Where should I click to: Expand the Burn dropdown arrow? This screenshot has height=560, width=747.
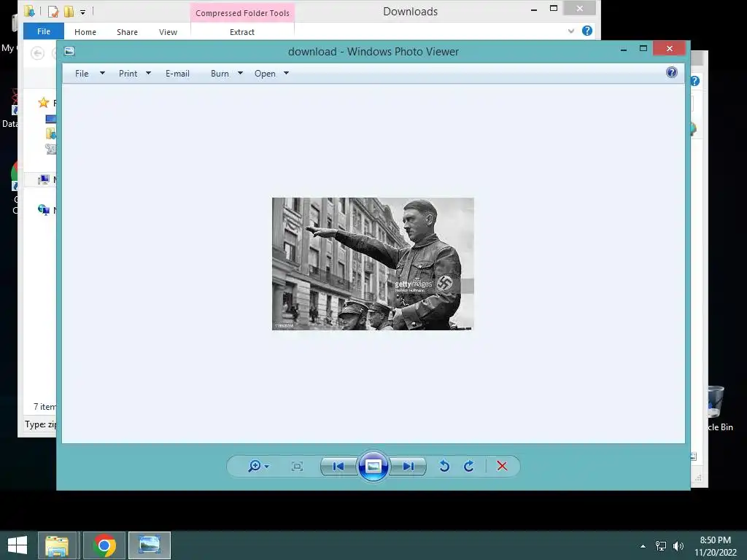click(x=240, y=74)
